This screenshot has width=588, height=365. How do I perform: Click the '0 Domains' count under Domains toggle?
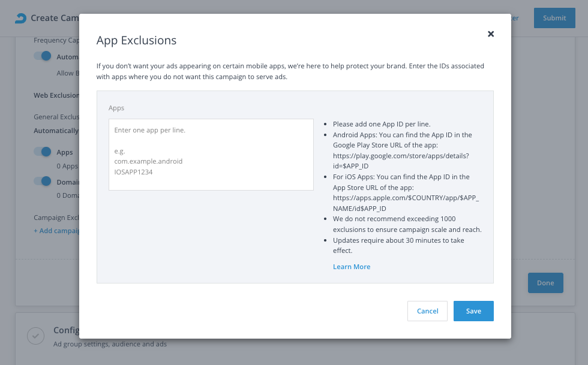click(x=68, y=195)
